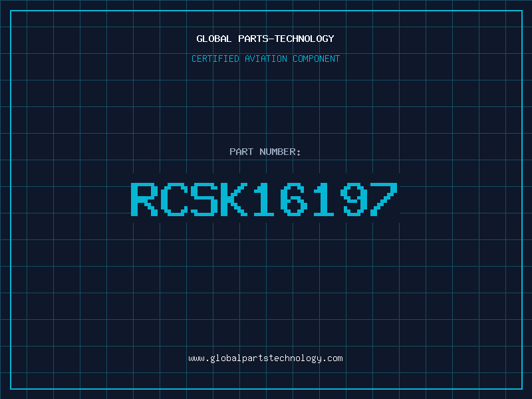Select the 'CERTIFIED AVIATION COMPONENT' subtitle
The image size is (532, 399).
265,59
